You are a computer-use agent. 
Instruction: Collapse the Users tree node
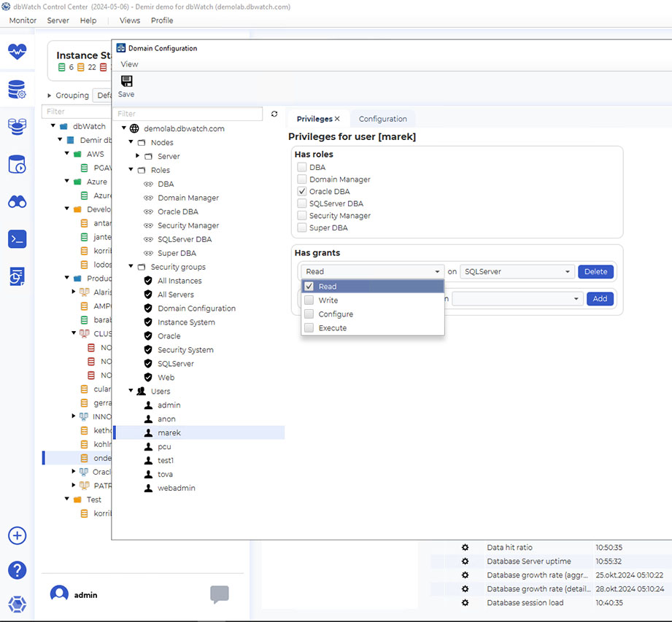tap(131, 391)
